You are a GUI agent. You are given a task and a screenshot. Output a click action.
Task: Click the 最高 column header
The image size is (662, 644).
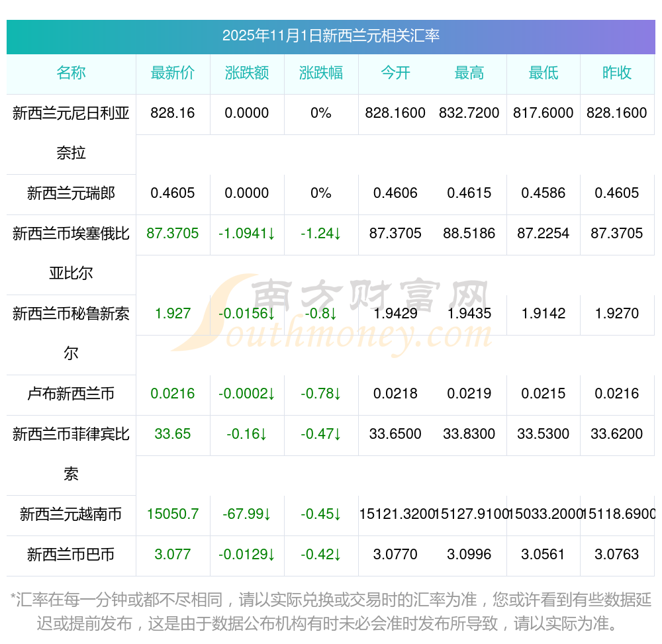[x=469, y=73]
